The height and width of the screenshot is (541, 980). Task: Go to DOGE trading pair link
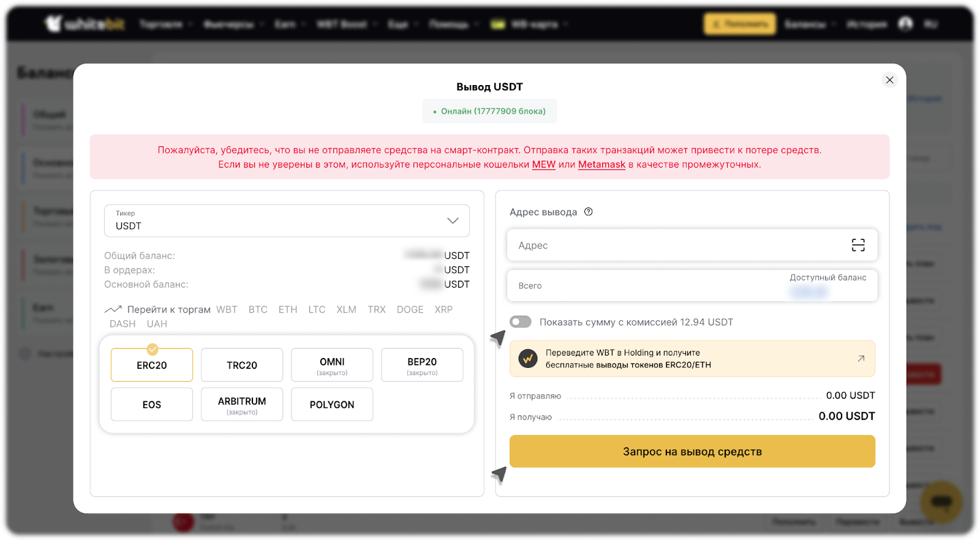[x=410, y=310]
